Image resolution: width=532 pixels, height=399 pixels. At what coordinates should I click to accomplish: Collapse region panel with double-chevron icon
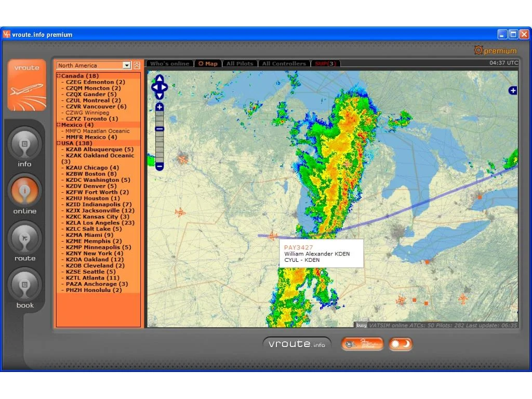point(137,65)
